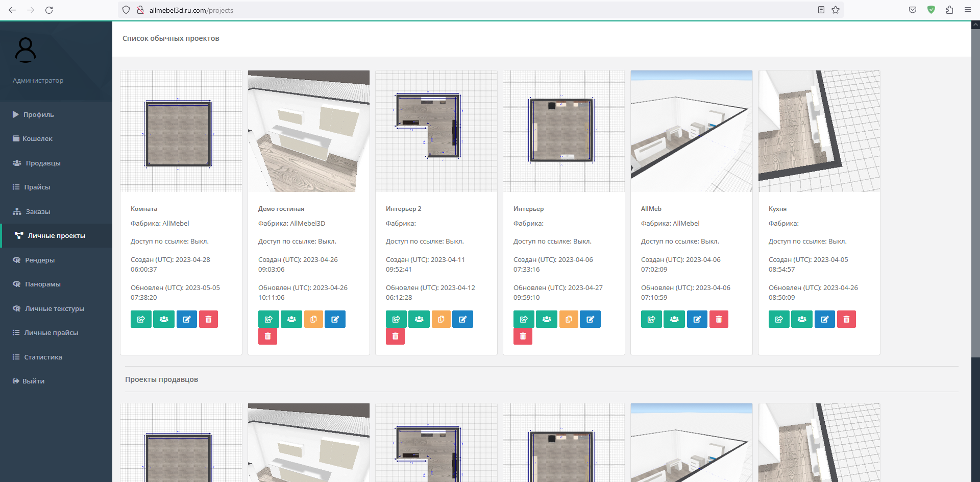
Task: Click the administrator avatar icon
Action: [x=26, y=50]
